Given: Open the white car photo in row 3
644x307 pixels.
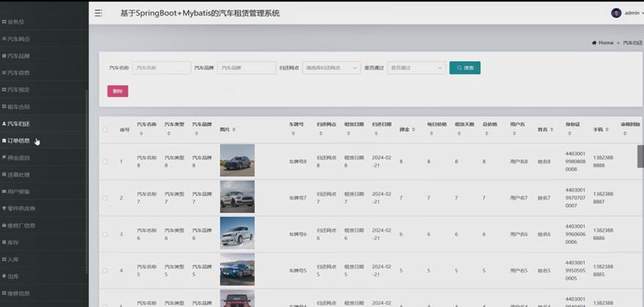Looking at the screenshot, I should tap(237, 233).
